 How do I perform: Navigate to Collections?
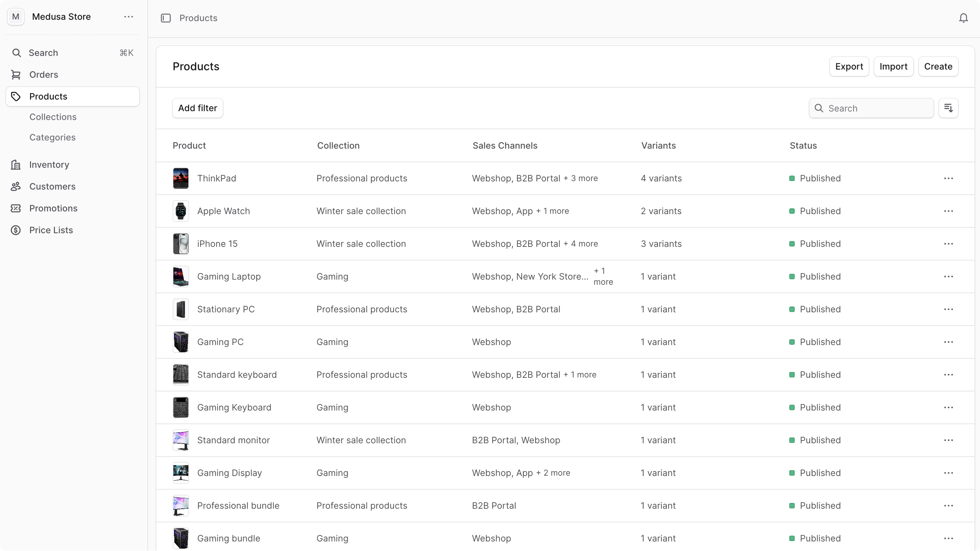[x=53, y=117]
